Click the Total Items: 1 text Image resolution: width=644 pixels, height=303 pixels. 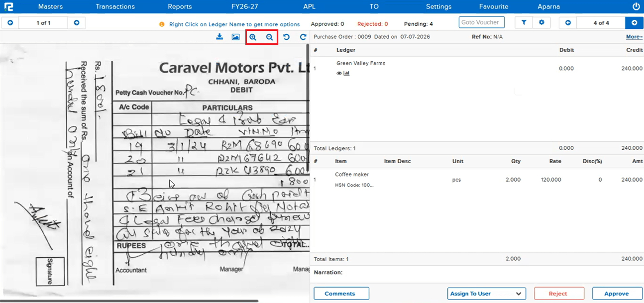coord(331,259)
